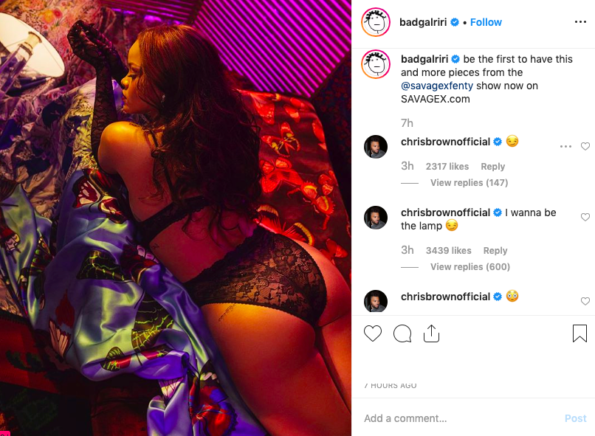
Task: Like the third chrisbrownofficial flushed emoji comment
Action: coord(585,301)
